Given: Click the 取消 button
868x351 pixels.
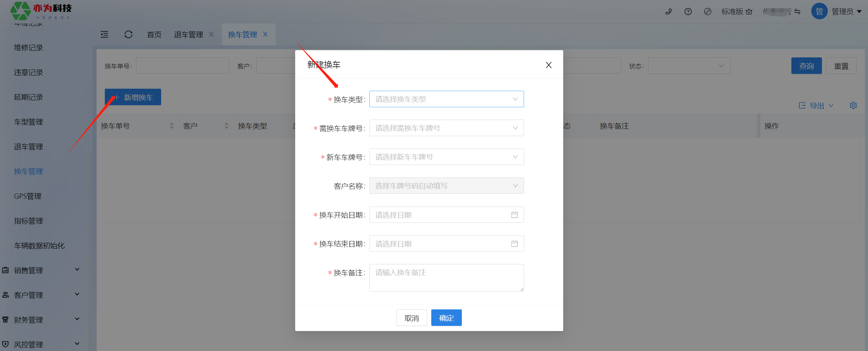Looking at the screenshot, I should click(412, 318).
